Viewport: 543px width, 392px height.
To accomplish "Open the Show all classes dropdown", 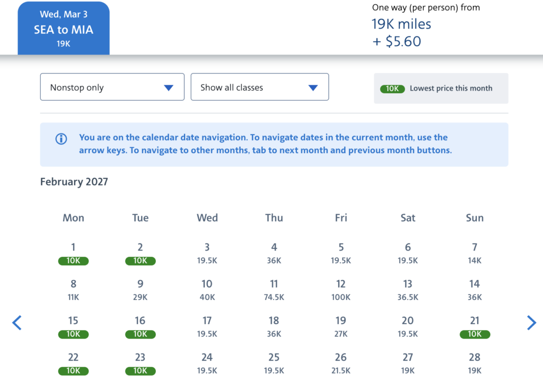I will point(259,86).
